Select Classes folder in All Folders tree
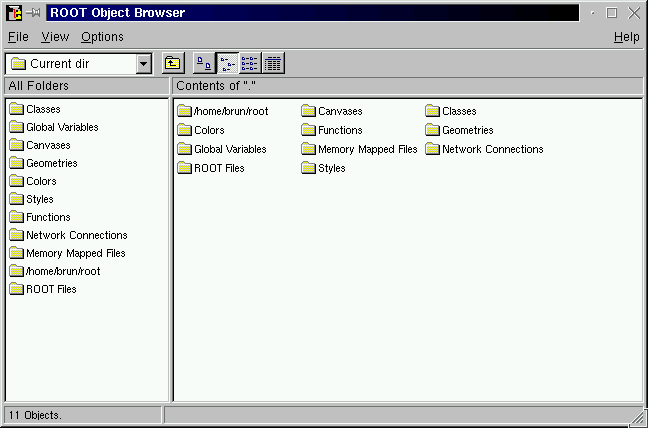648x428 pixels. [x=43, y=109]
